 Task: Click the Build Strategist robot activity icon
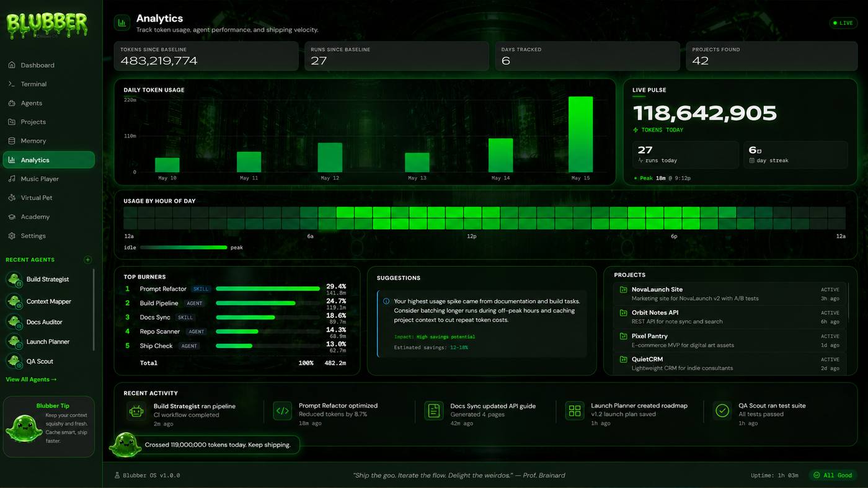(136, 410)
